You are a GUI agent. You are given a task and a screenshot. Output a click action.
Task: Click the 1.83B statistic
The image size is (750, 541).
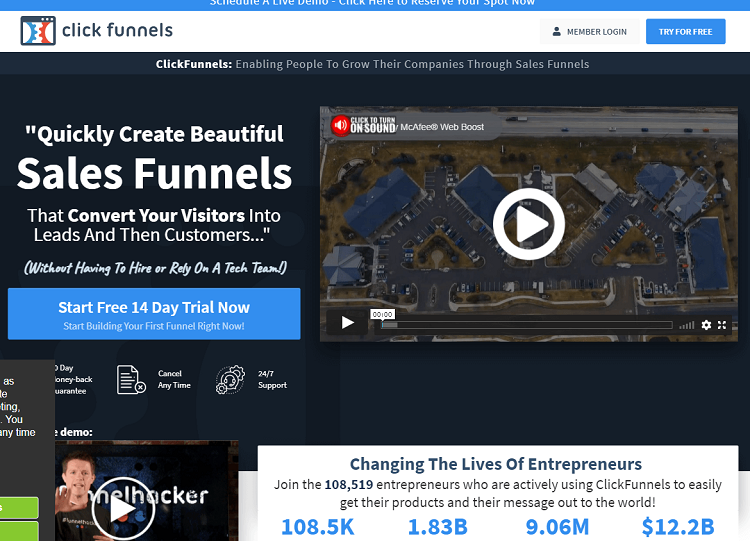(x=438, y=527)
